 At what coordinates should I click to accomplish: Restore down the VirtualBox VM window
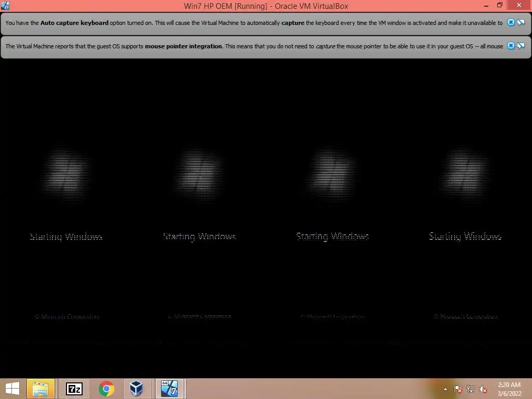tap(500, 5)
